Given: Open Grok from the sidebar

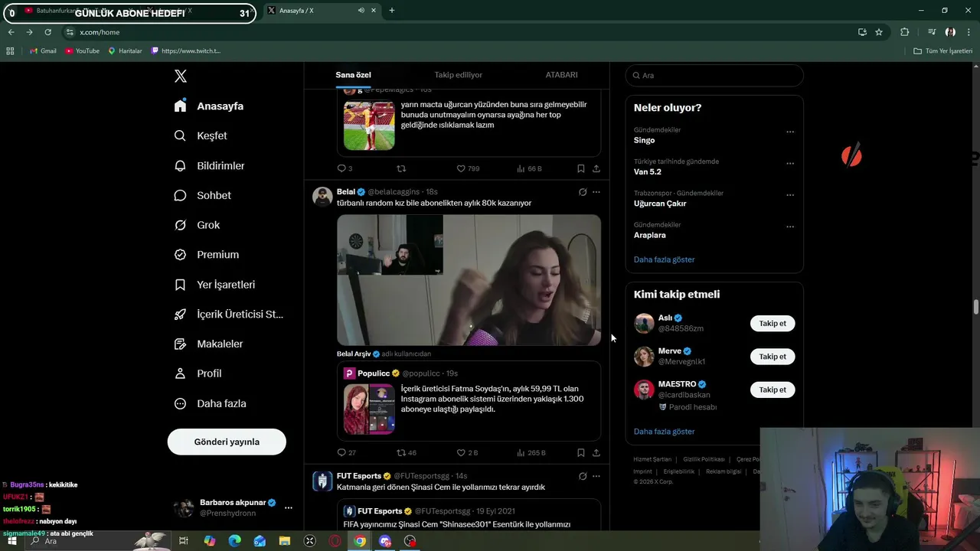Looking at the screenshot, I should (197, 225).
